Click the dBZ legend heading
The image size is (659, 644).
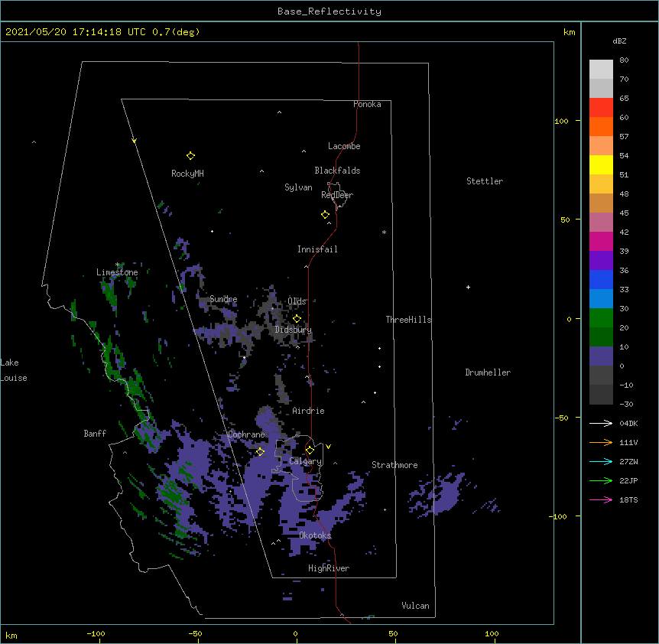click(x=619, y=41)
